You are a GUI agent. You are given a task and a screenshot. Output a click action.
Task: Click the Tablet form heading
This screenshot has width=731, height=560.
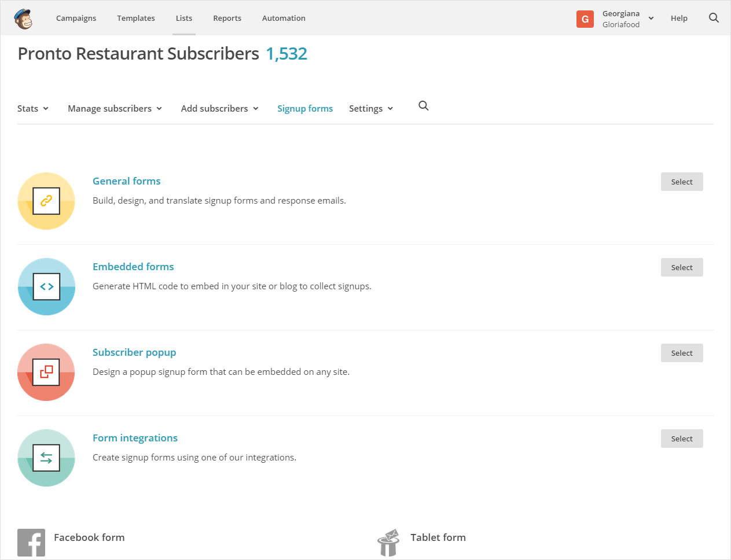[438, 537]
